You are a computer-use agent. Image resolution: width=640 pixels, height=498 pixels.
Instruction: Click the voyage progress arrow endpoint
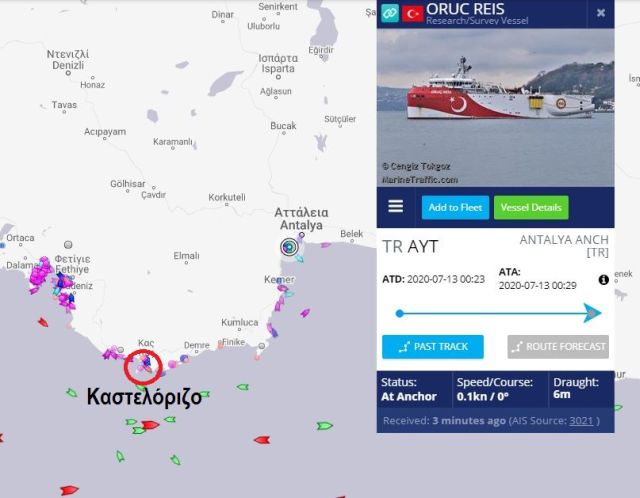tap(592, 313)
